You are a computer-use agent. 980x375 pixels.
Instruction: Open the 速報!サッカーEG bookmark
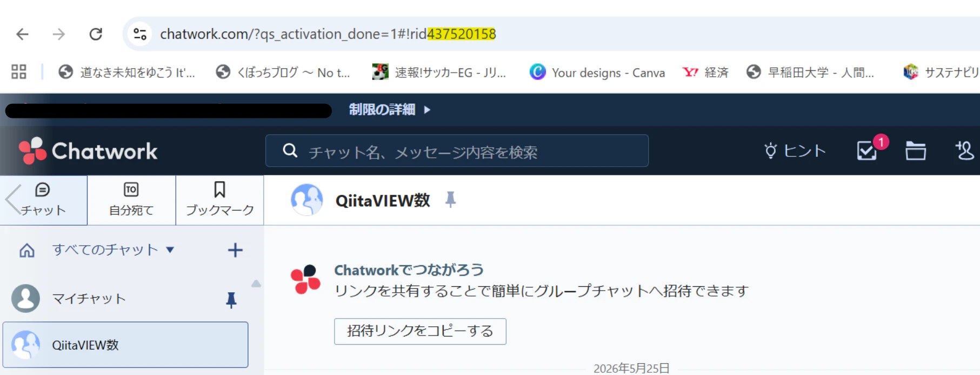tap(439, 72)
